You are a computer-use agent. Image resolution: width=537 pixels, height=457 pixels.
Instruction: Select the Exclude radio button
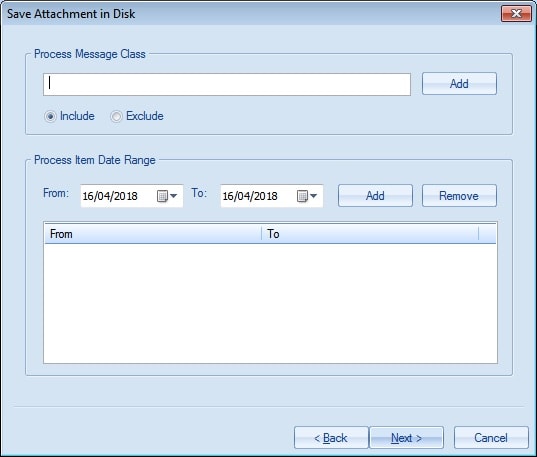click(x=116, y=117)
